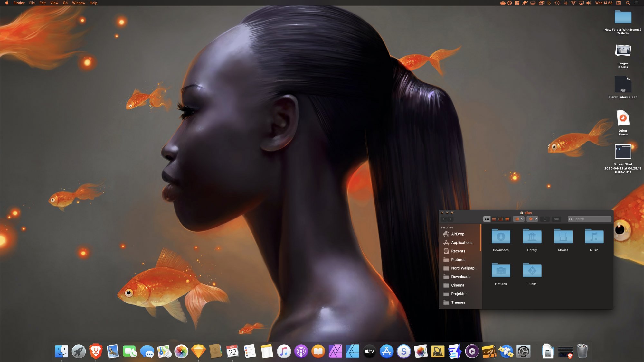Open Reminders from the Dock

pyautogui.click(x=250, y=351)
